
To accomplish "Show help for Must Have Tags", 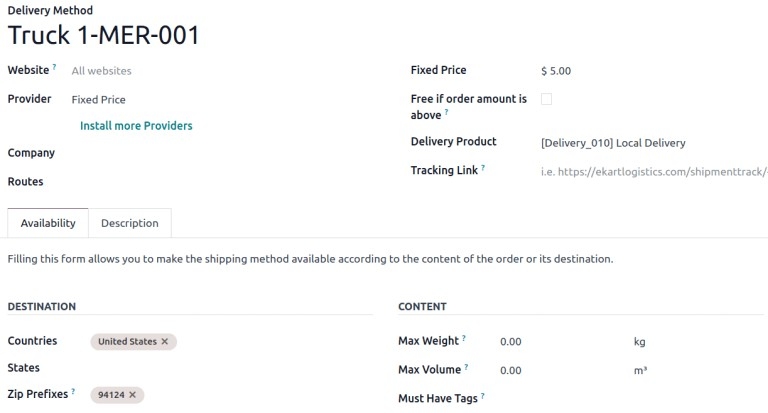I will point(483,396).
